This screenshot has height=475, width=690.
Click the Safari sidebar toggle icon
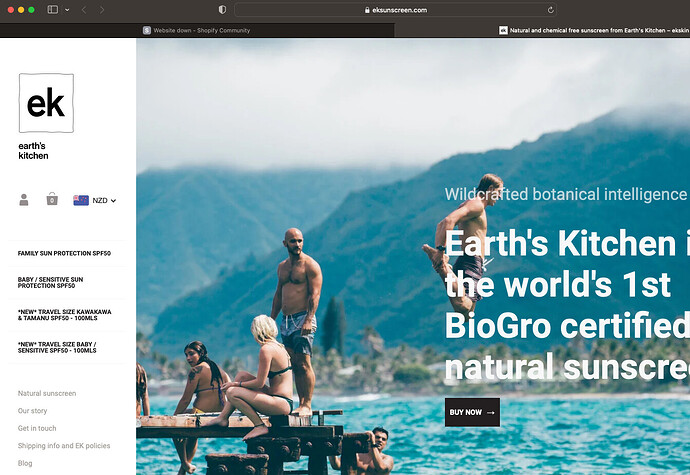pyautogui.click(x=53, y=10)
